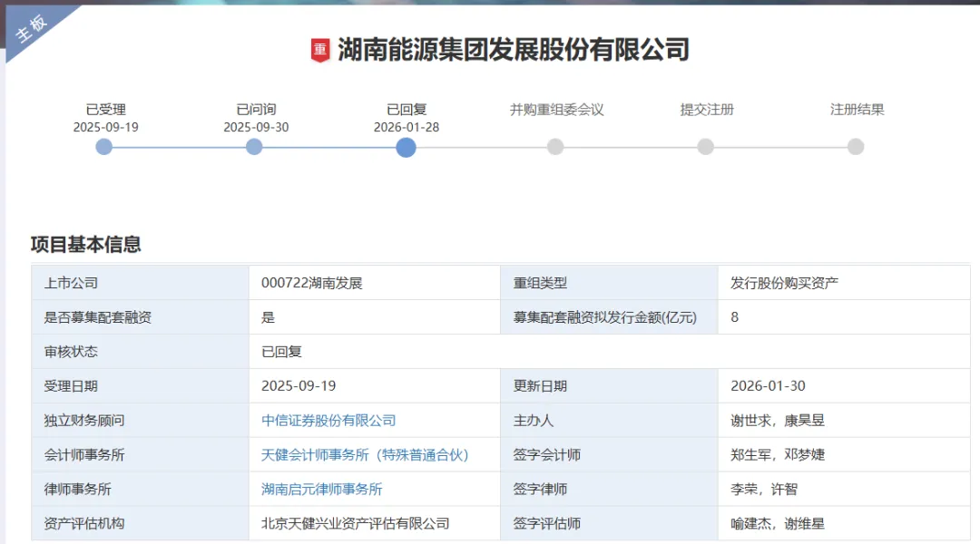
Task: Select the 已受理 timeline node dated 2025-09-19
Action: (x=103, y=148)
